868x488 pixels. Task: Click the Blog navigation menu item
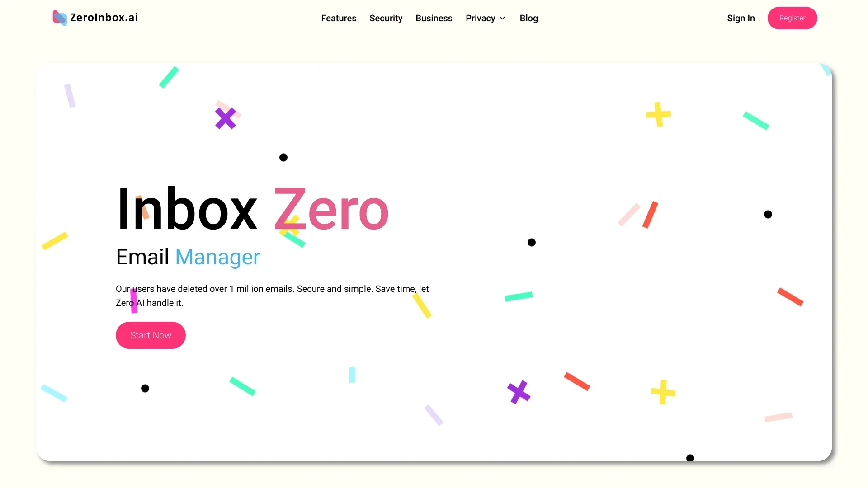pos(529,18)
